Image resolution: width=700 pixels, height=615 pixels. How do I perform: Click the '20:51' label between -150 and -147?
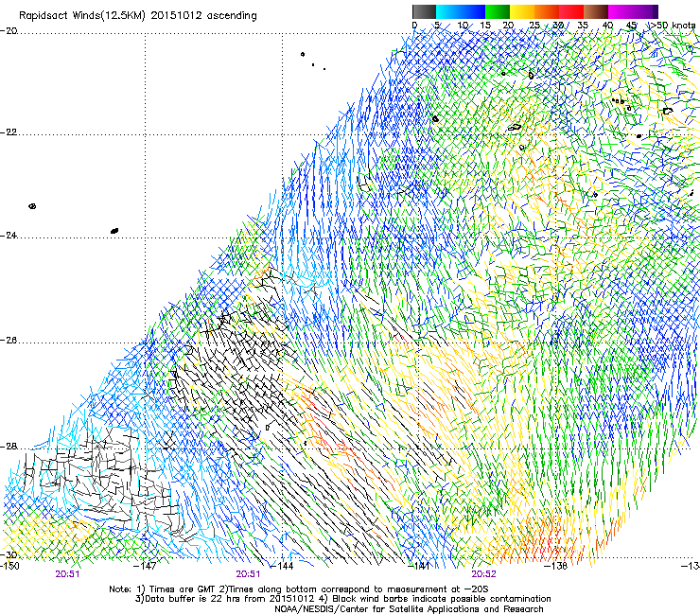67,574
